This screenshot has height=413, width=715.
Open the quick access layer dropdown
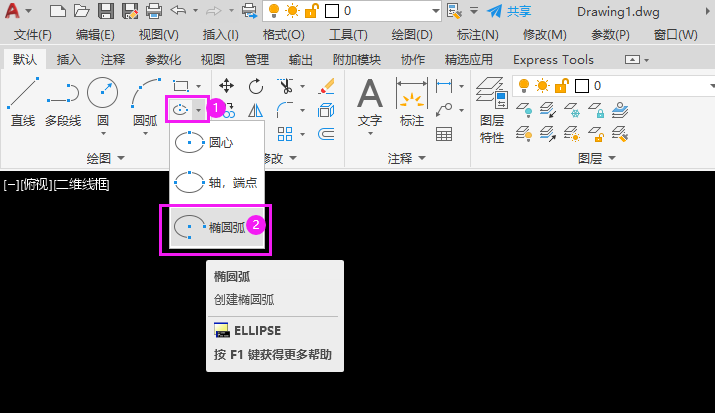436,11
